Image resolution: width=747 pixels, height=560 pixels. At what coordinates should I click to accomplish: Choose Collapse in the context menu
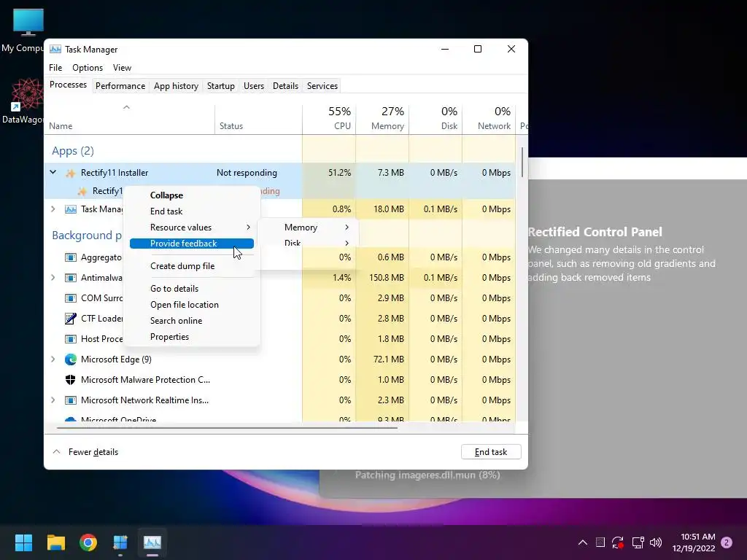coord(192,195)
